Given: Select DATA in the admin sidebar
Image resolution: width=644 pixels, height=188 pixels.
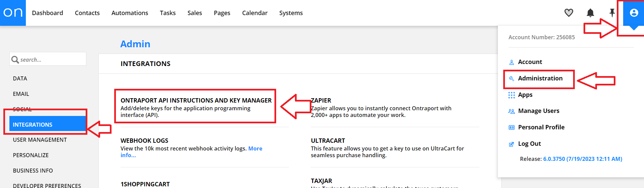Looking at the screenshot, I should (20, 78).
